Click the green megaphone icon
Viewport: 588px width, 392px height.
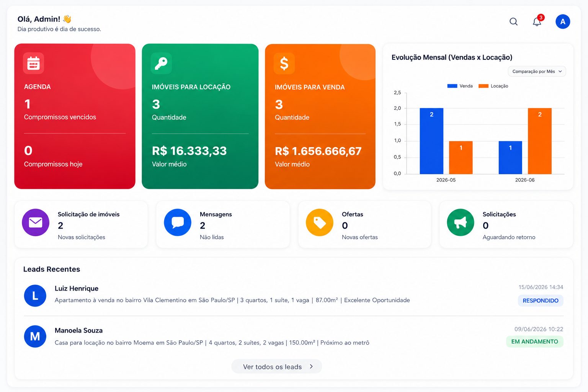pos(461,222)
